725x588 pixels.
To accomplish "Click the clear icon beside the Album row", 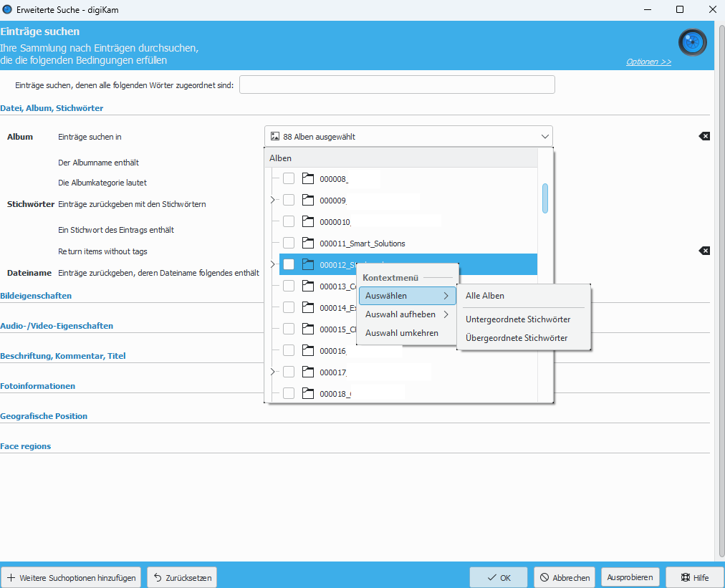I will [x=704, y=136].
